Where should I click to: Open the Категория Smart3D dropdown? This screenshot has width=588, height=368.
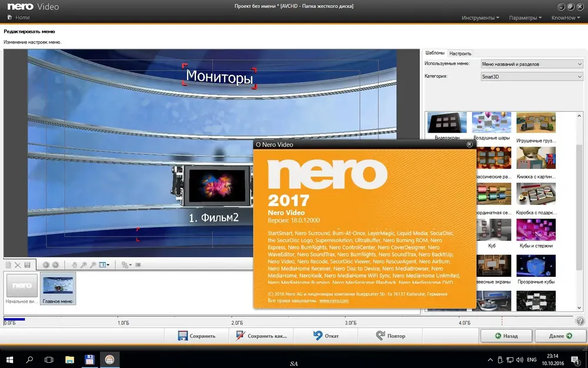coord(532,76)
